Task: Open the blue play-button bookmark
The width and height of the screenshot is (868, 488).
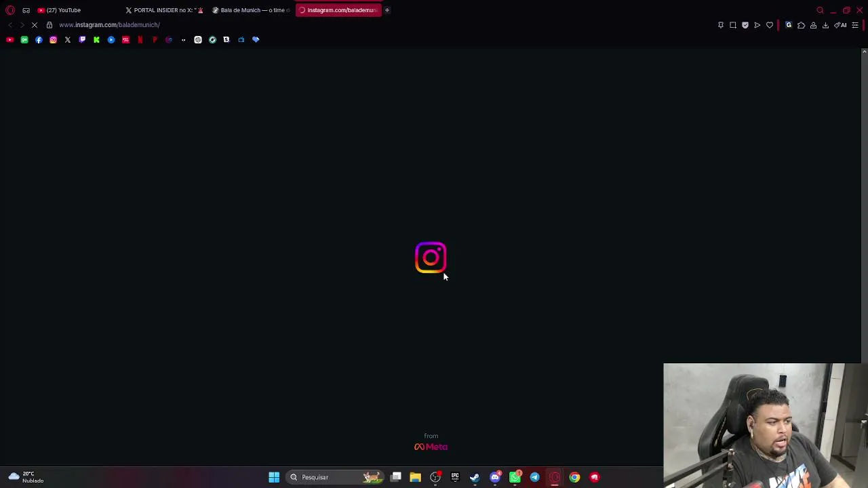Action: coord(111,40)
